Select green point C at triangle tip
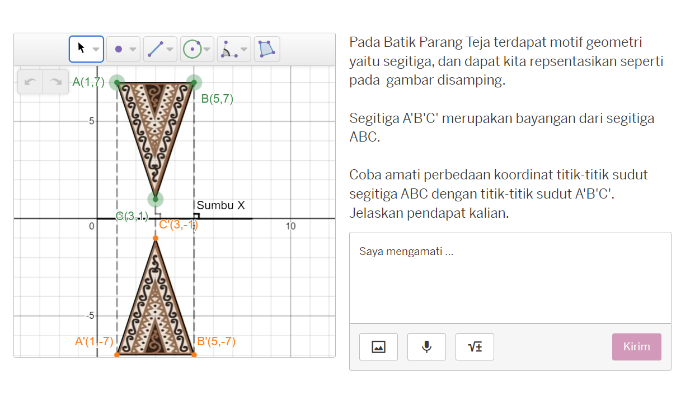 click(156, 199)
